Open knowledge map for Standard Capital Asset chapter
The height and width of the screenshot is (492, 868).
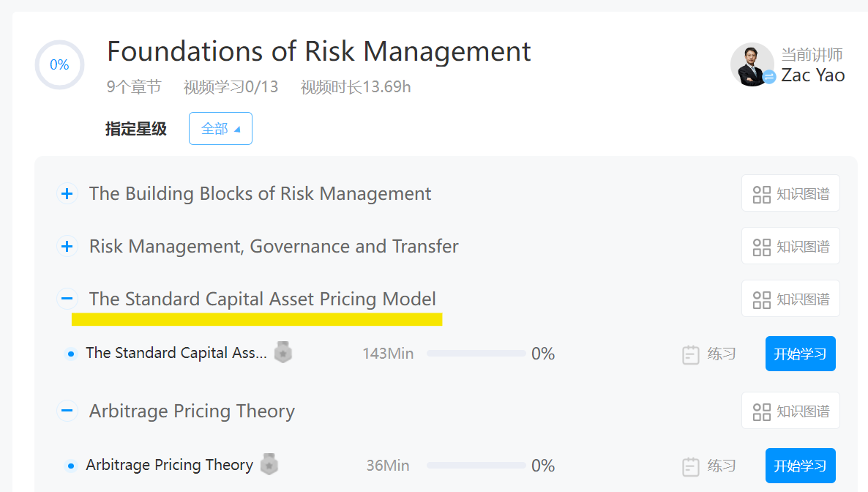pyautogui.click(x=790, y=299)
